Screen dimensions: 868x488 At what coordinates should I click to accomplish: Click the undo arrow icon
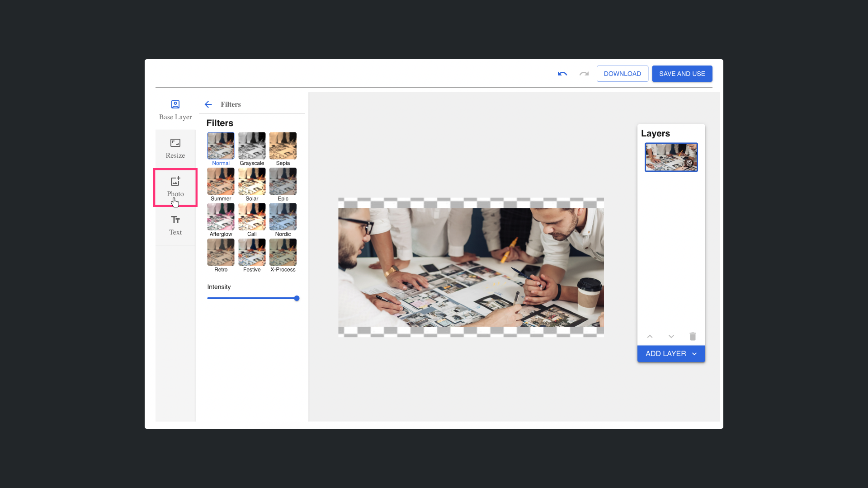coord(562,74)
